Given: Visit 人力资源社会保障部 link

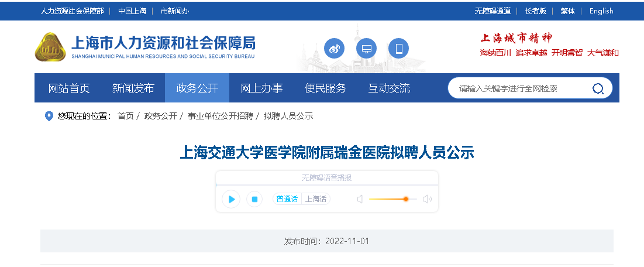Looking at the screenshot, I should (72, 11).
